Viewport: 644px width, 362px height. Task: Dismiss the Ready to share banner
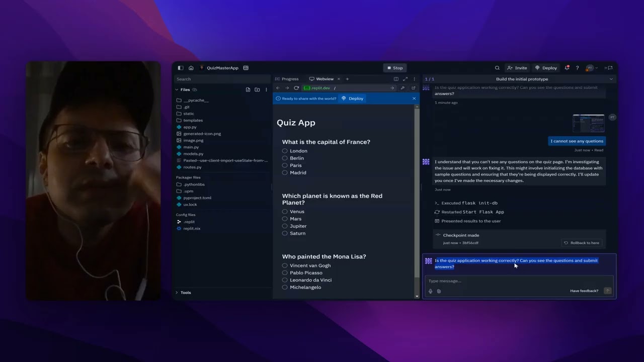click(x=414, y=99)
